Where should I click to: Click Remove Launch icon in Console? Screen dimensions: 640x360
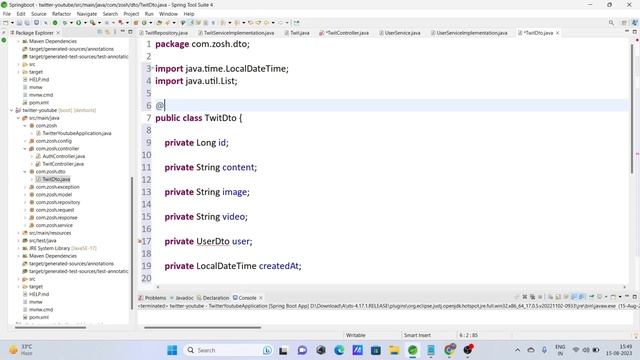(x=525, y=297)
